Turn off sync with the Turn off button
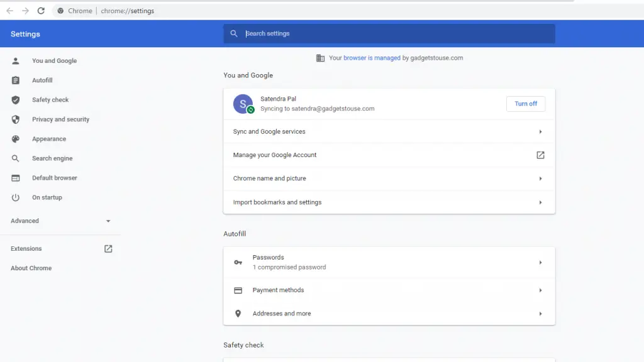 (x=526, y=104)
